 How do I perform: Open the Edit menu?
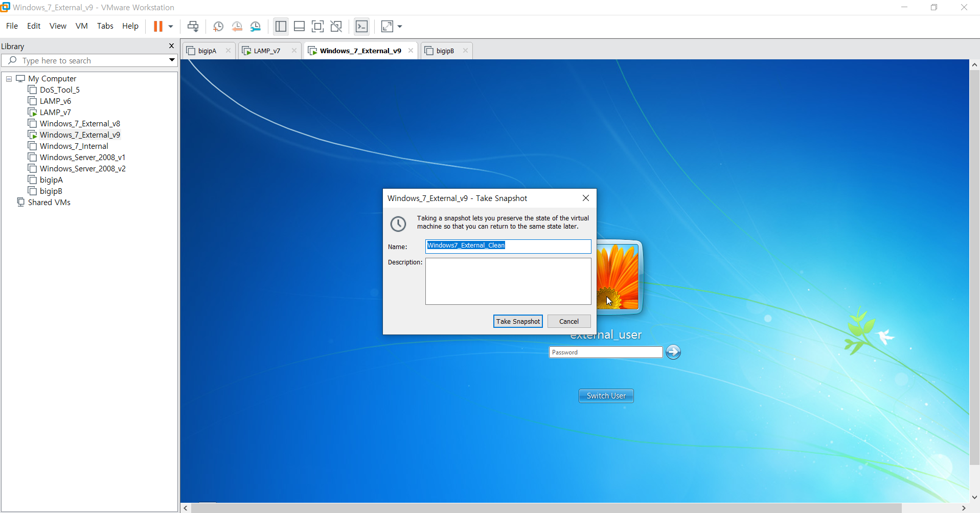click(34, 26)
